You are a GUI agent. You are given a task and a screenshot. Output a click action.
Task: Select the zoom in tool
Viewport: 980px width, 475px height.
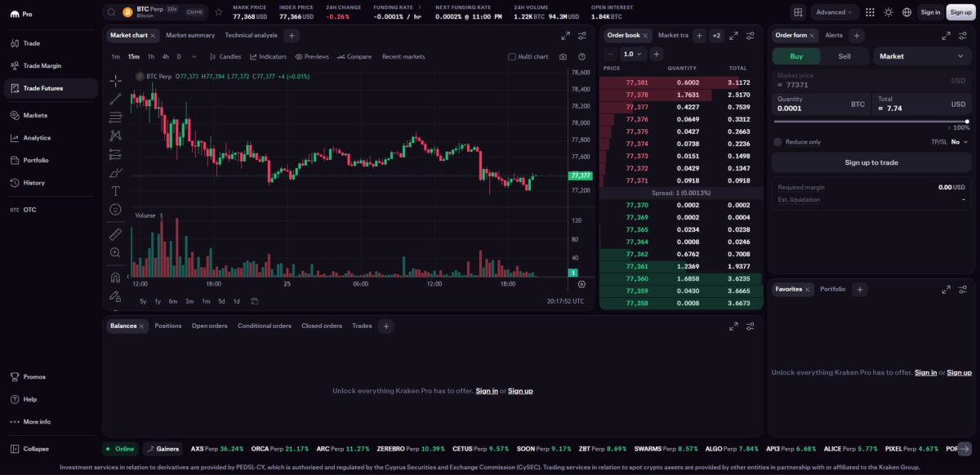(x=115, y=253)
